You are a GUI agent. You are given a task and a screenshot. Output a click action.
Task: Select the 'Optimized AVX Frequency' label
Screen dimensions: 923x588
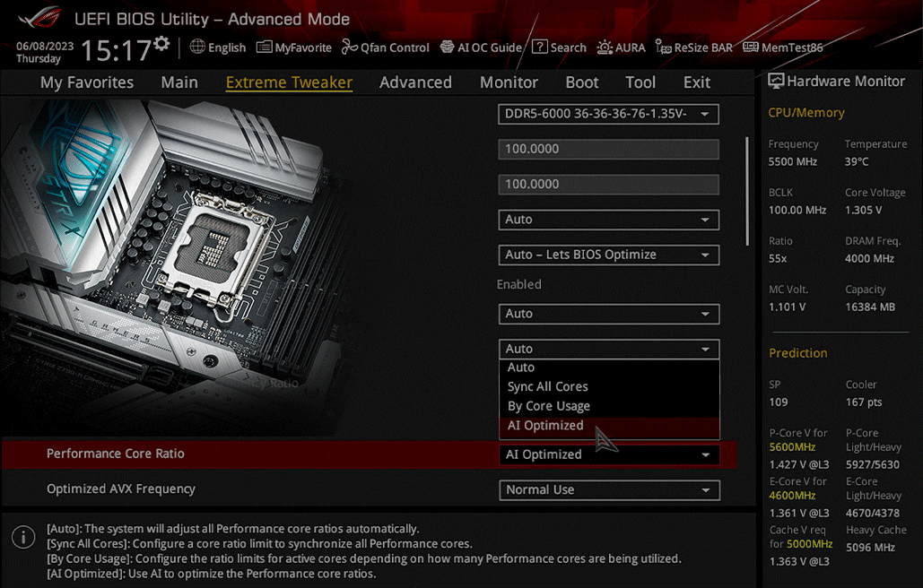pyautogui.click(x=121, y=489)
